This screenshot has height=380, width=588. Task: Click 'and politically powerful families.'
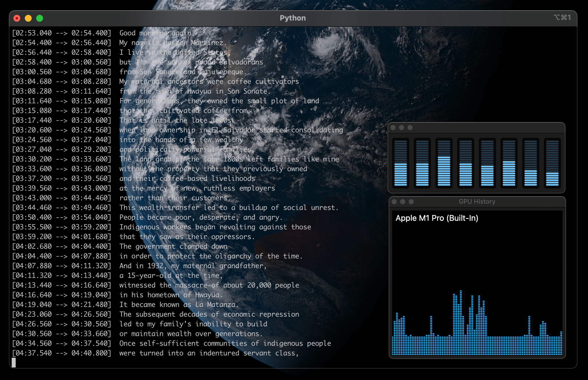pyautogui.click(x=187, y=149)
